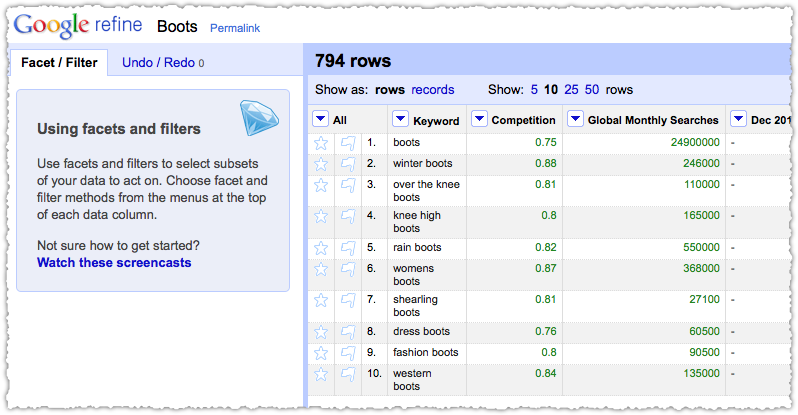Click the competition value 0.75
798x415 pixels.
pyautogui.click(x=546, y=143)
